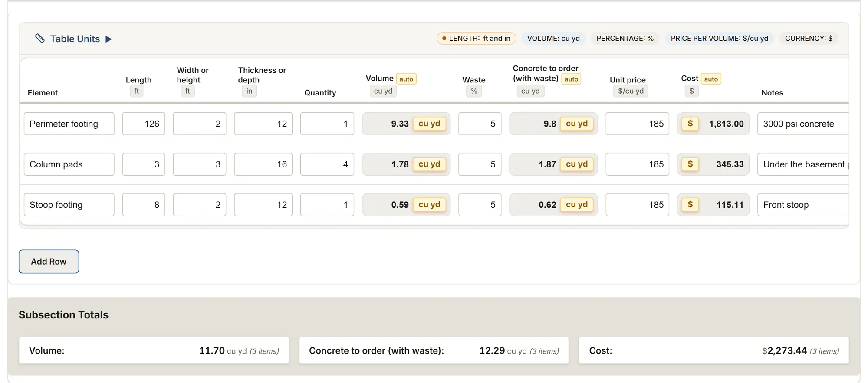The height and width of the screenshot is (383, 868).
Task: Click the Perimeter footing waste field
Action: coord(480,124)
